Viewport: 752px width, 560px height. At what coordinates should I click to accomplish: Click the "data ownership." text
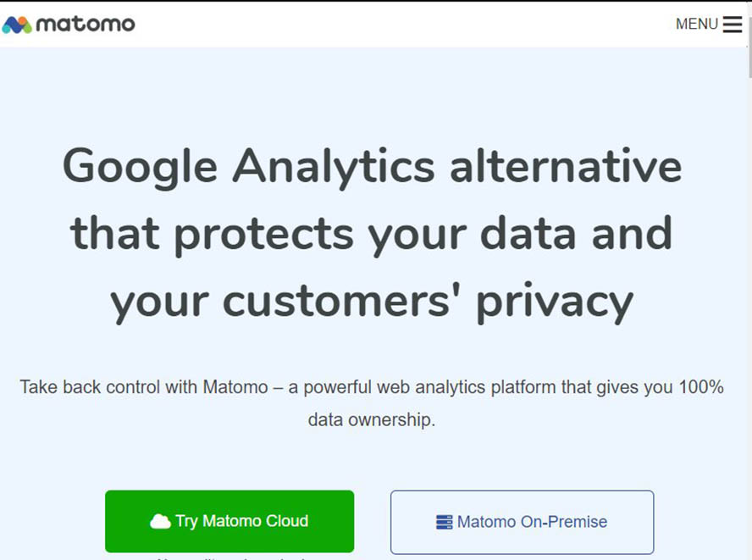point(372,419)
